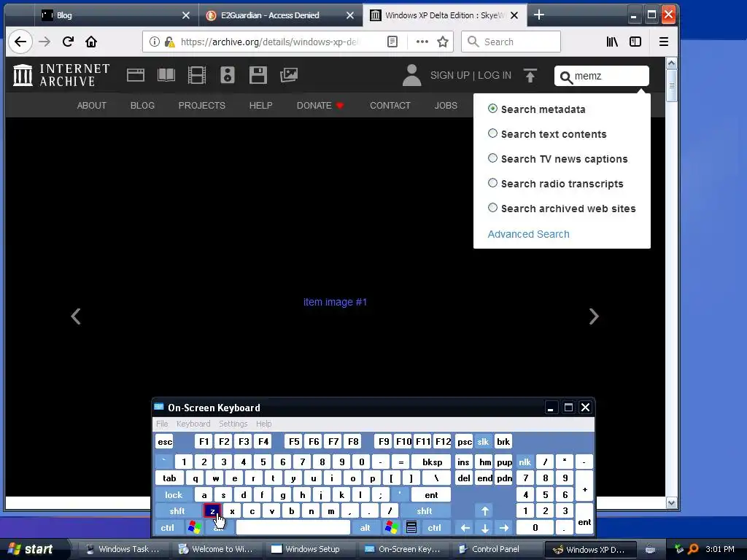Switch to the Blog tab
The image size is (747, 560).
[115, 15]
